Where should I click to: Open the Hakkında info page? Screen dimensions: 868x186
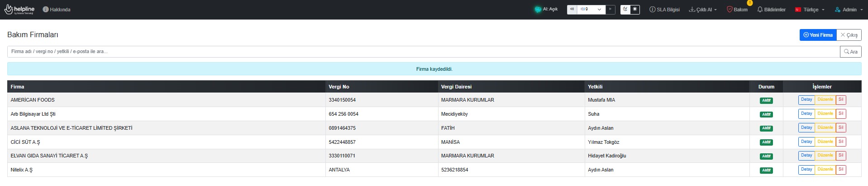click(x=57, y=10)
